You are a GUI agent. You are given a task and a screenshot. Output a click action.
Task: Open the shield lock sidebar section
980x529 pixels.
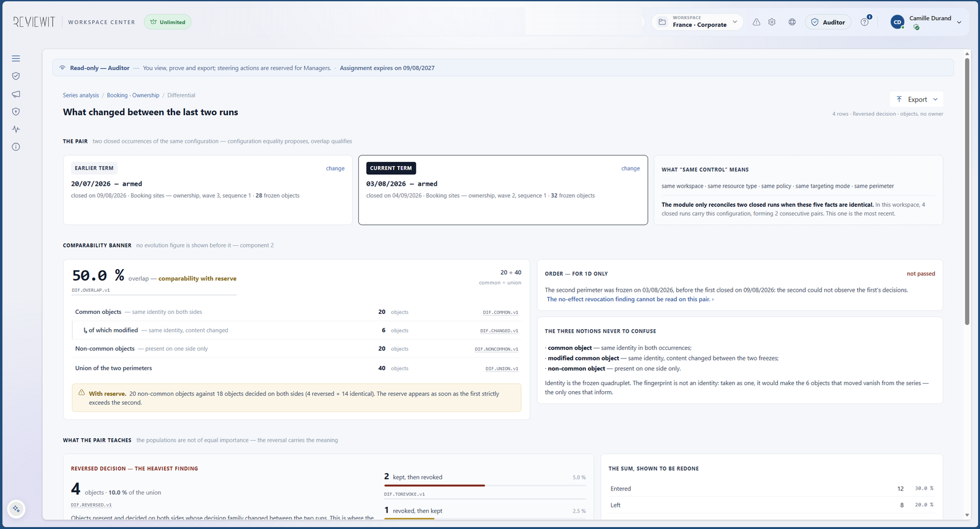(x=16, y=112)
